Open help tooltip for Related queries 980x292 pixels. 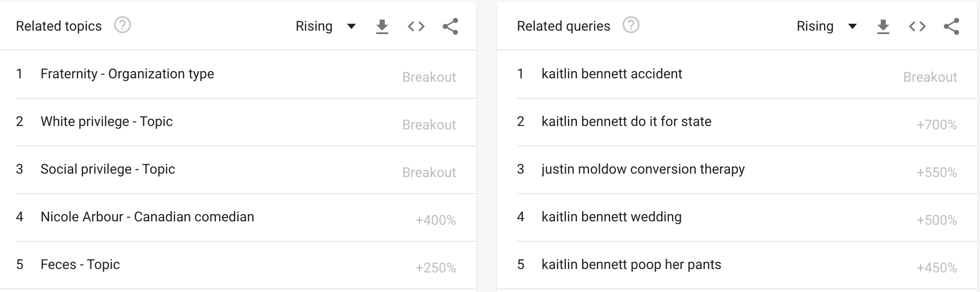pos(631,25)
